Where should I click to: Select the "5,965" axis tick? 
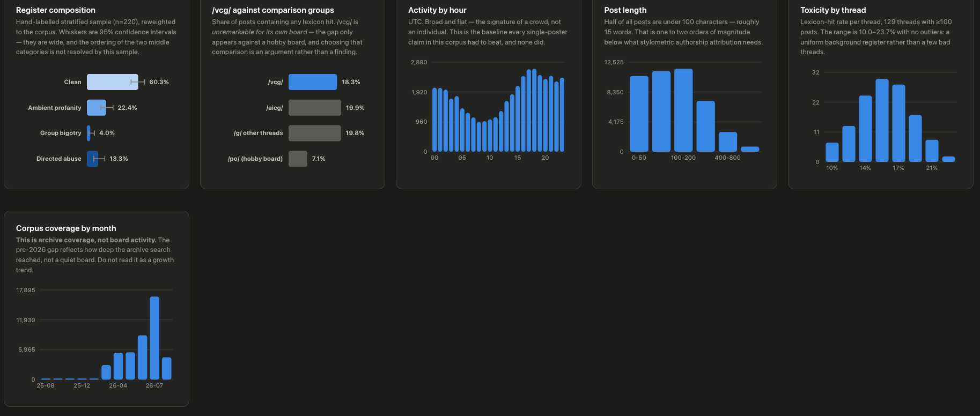[27, 350]
